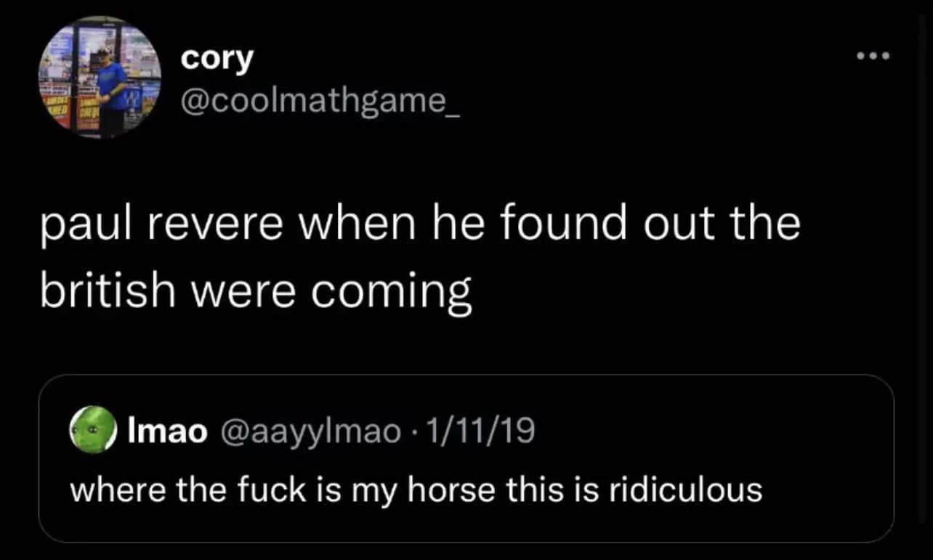The height and width of the screenshot is (560, 933).
Task: Expand options with the ellipsis icon
Action: (874, 54)
